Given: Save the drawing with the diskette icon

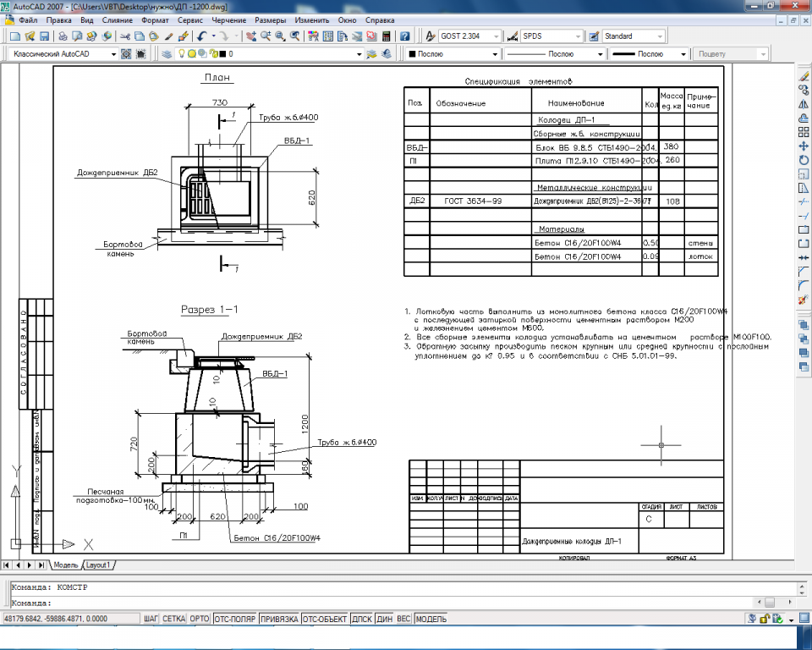Looking at the screenshot, I should (x=44, y=36).
